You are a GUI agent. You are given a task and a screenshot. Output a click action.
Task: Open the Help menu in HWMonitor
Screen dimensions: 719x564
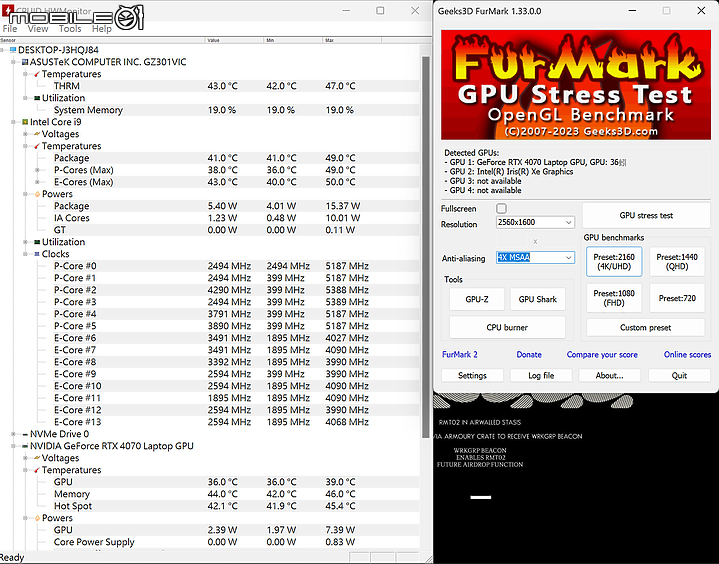click(x=101, y=28)
